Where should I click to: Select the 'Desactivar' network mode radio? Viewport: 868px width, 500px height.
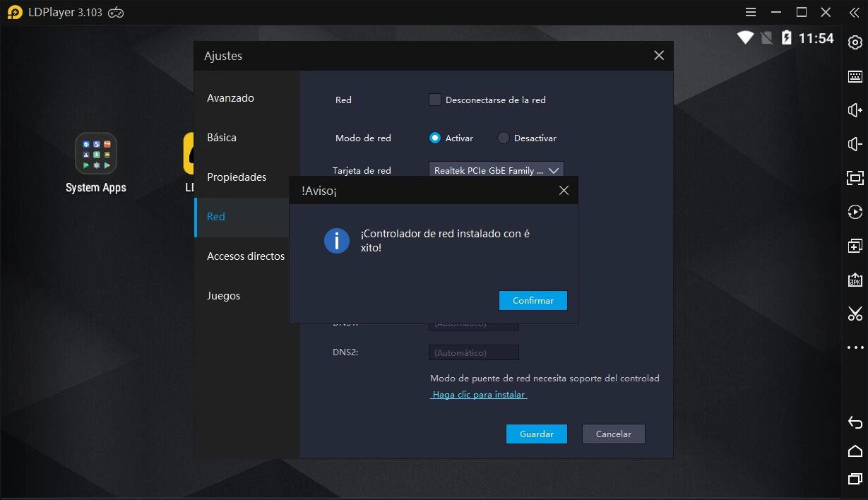point(504,138)
